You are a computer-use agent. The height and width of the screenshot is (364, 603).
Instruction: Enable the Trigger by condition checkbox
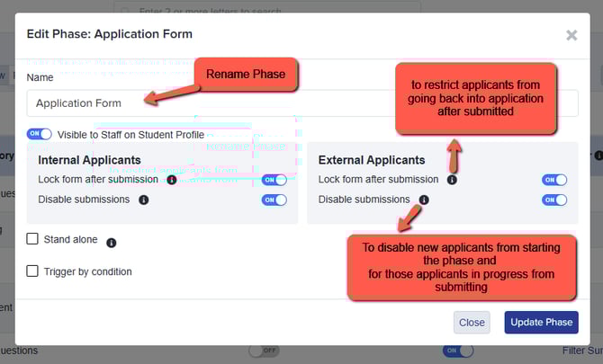coord(32,271)
